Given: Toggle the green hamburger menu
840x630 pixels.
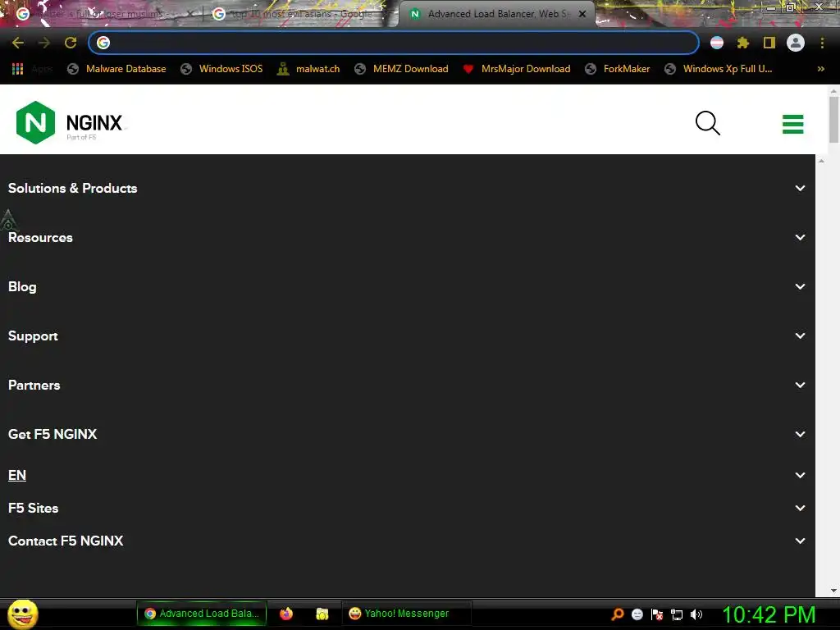Looking at the screenshot, I should [793, 124].
